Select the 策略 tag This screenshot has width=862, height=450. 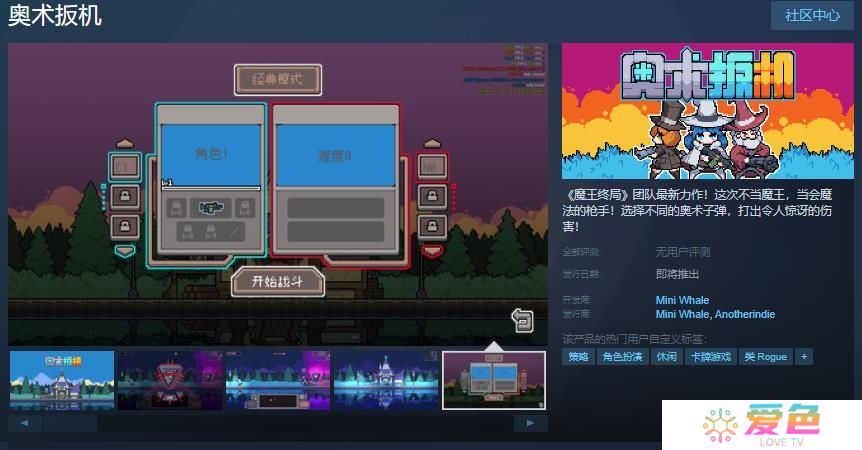[x=578, y=357]
